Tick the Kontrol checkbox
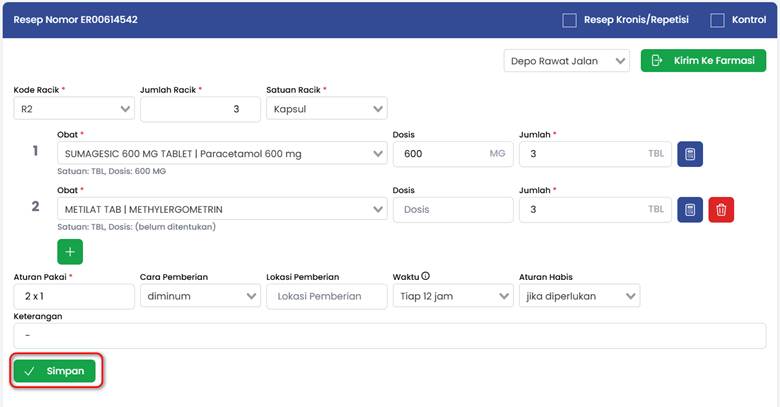This screenshot has width=780, height=407. (717, 20)
